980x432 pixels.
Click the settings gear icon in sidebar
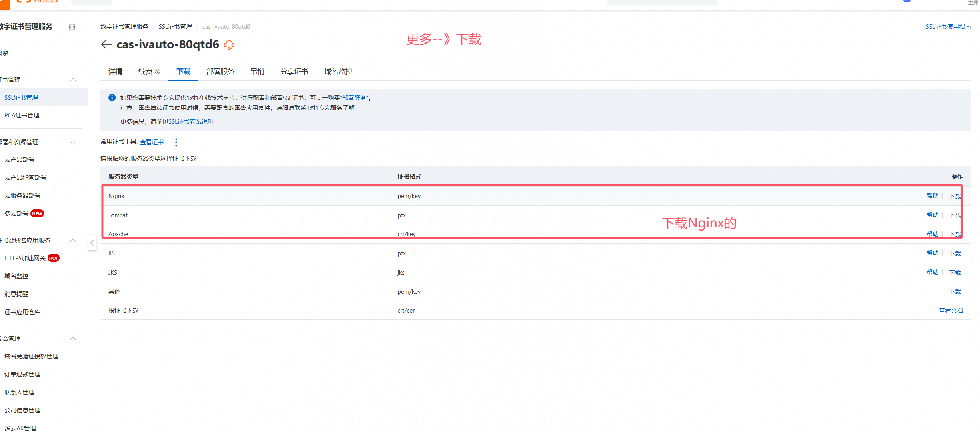point(72,27)
